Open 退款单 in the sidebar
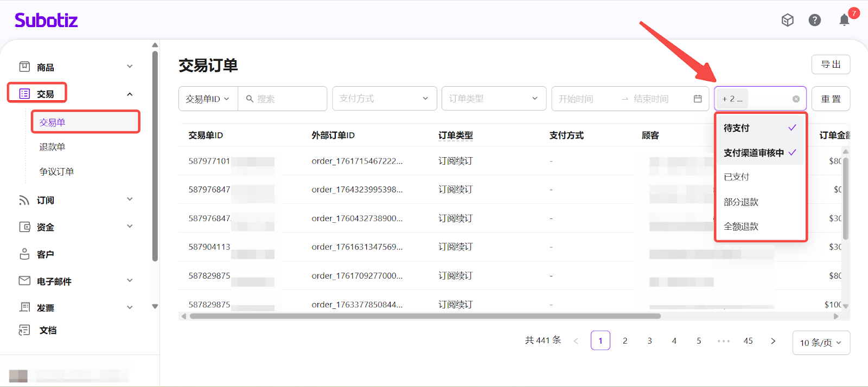 coord(52,147)
